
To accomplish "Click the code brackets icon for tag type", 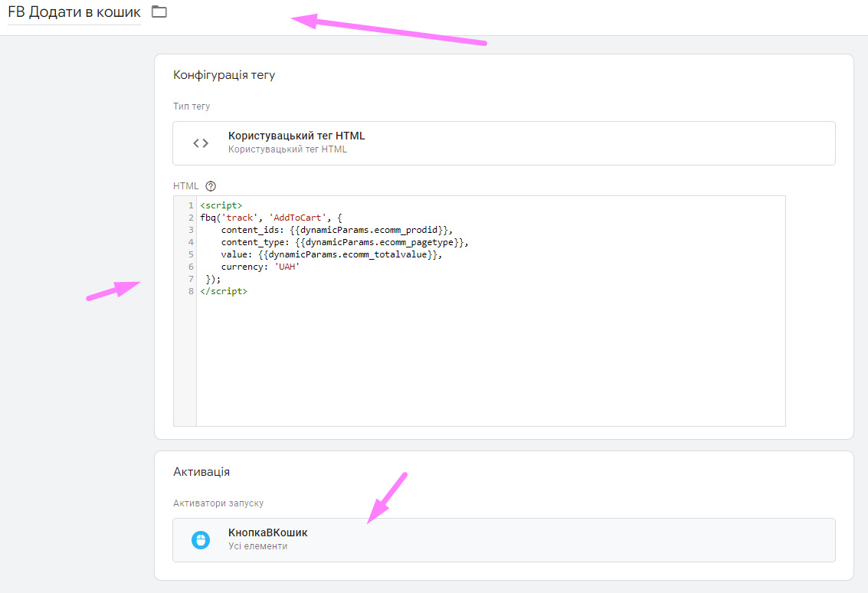I will click(201, 143).
